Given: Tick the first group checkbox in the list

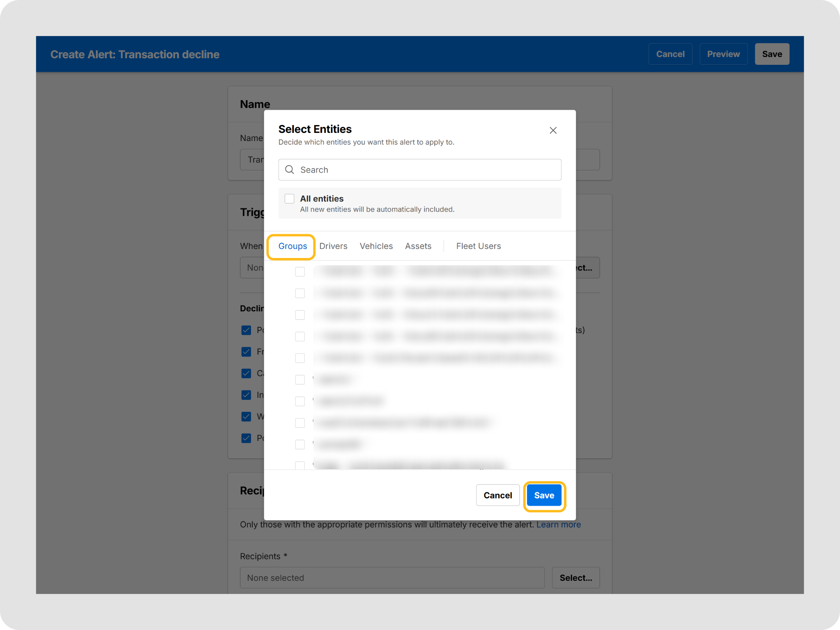Looking at the screenshot, I should 300,272.
